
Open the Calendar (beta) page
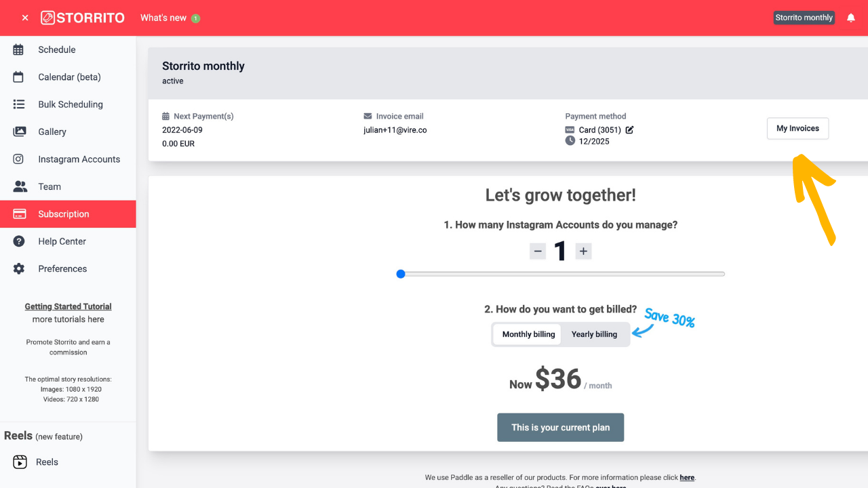pyautogui.click(x=69, y=77)
